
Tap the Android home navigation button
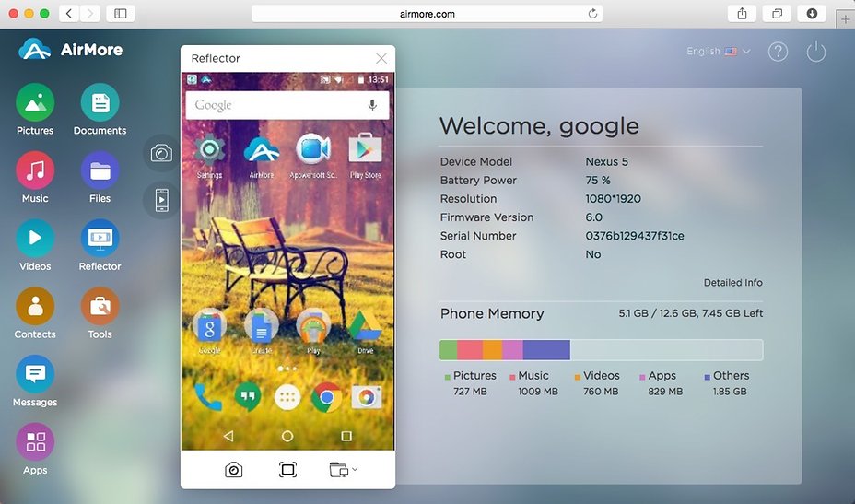(x=287, y=436)
